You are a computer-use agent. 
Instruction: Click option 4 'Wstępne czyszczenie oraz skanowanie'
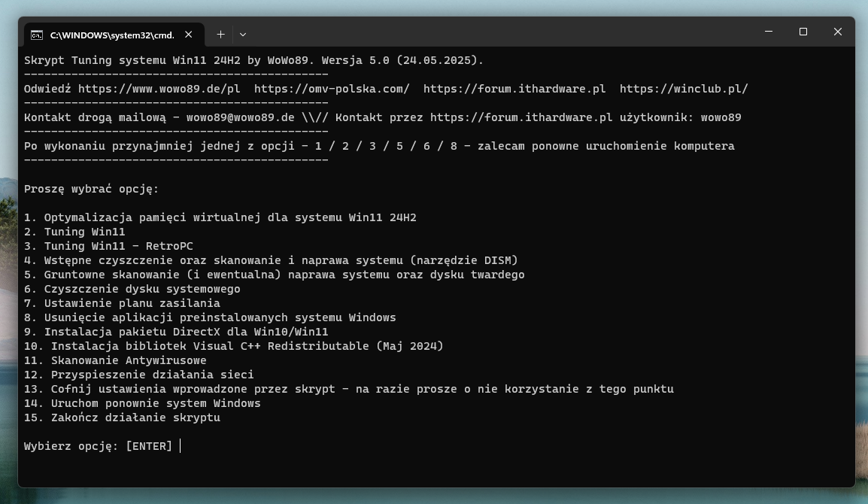(x=272, y=260)
